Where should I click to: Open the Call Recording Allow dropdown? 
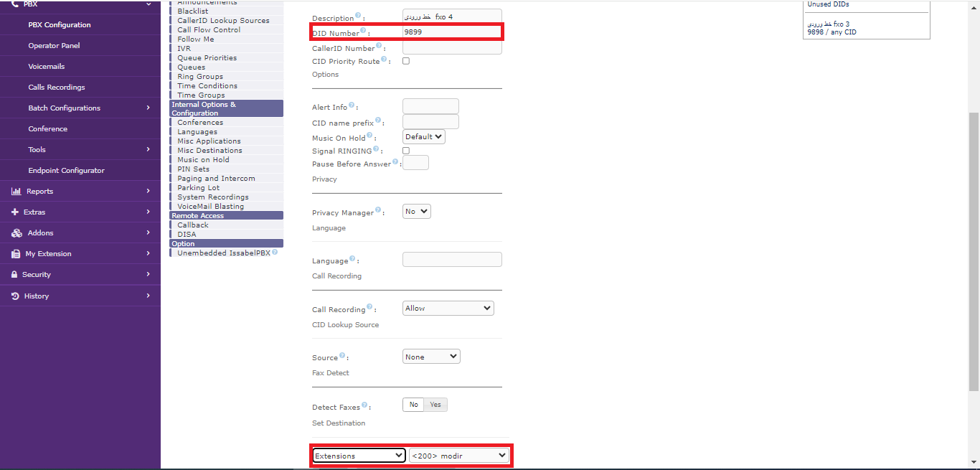coord(448,309)
